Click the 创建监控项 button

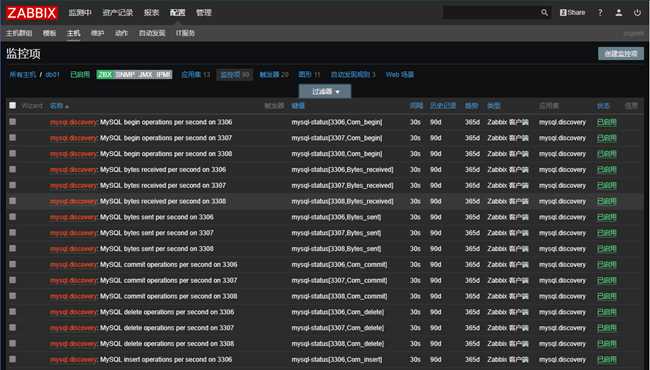(x=621, y=53)
